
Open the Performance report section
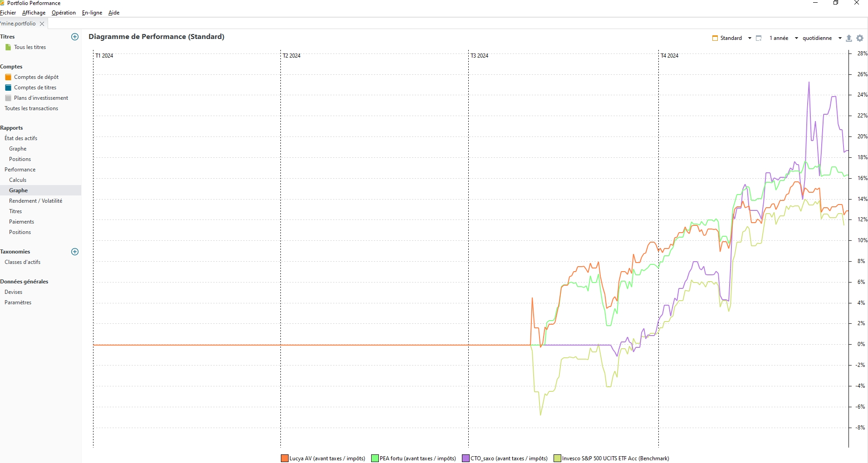click(20, 170)
